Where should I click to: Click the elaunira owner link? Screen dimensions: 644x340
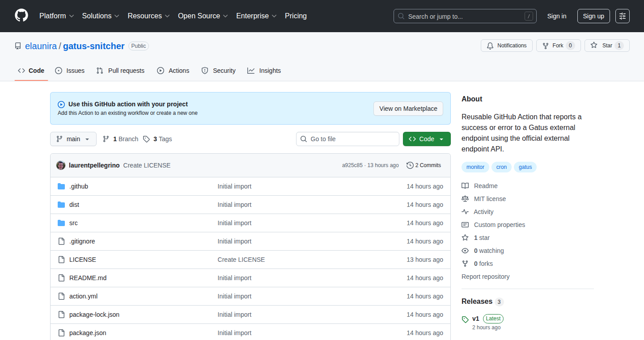tap(41, 46)
